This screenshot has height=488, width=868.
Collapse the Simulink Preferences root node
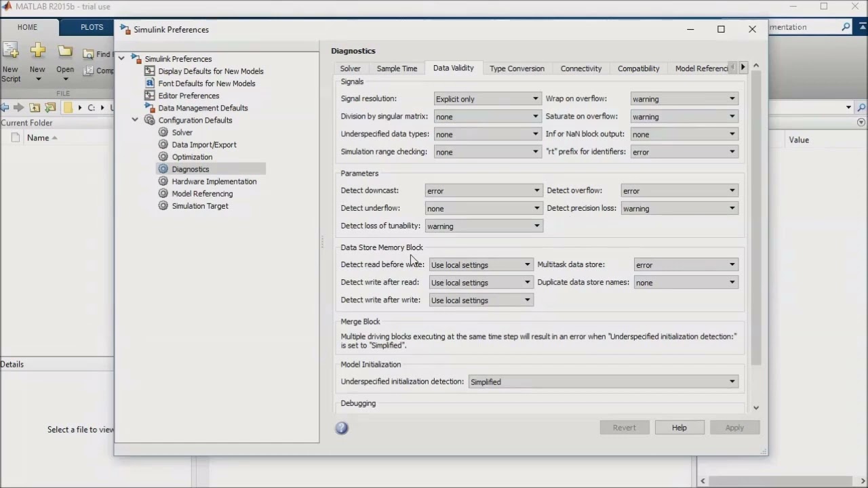click(x=121, y=59)
